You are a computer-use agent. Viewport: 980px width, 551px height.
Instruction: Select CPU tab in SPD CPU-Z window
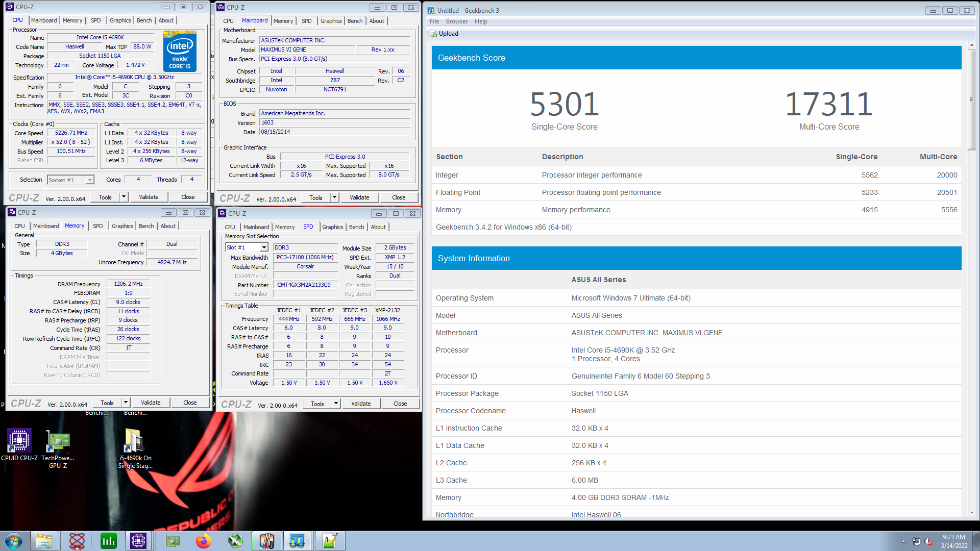230,227
